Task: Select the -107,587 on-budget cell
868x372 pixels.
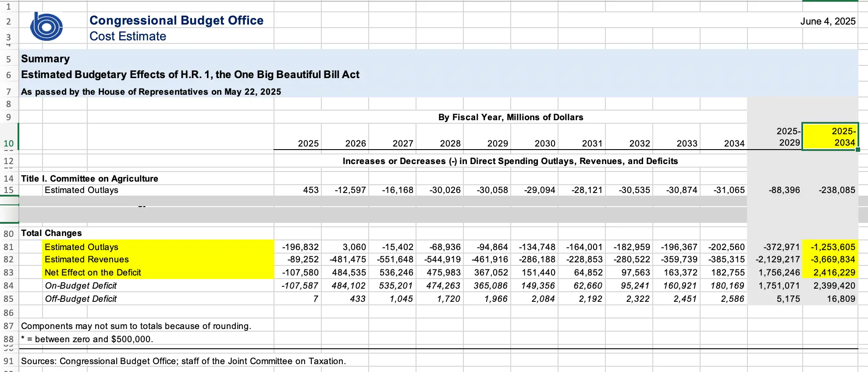Action: click(x=300, y=286)
